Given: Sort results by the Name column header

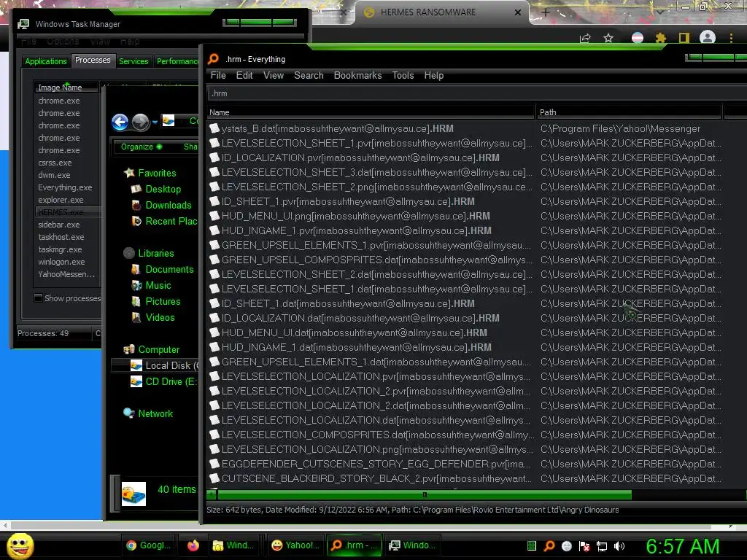Looking at the screenshot, I should click(x=371, y=112).
